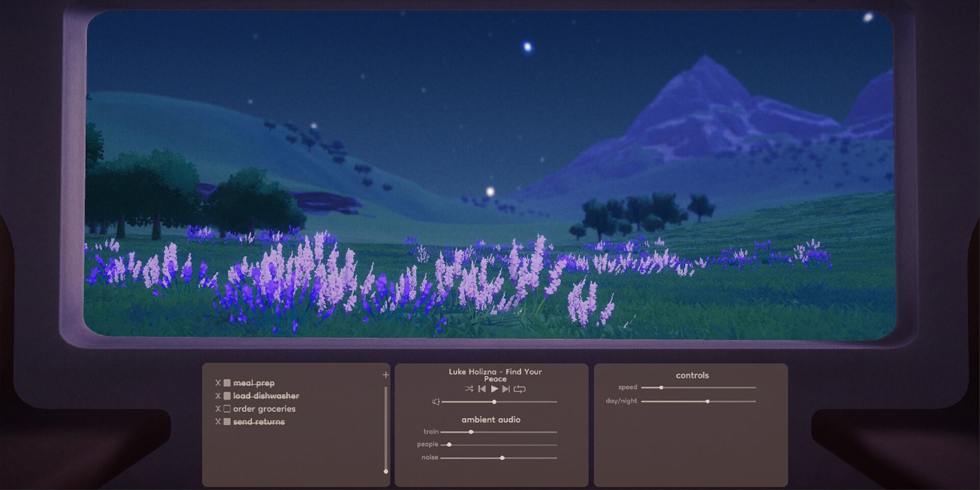Toggle repeat for the music player

click(x=519, y=389)
